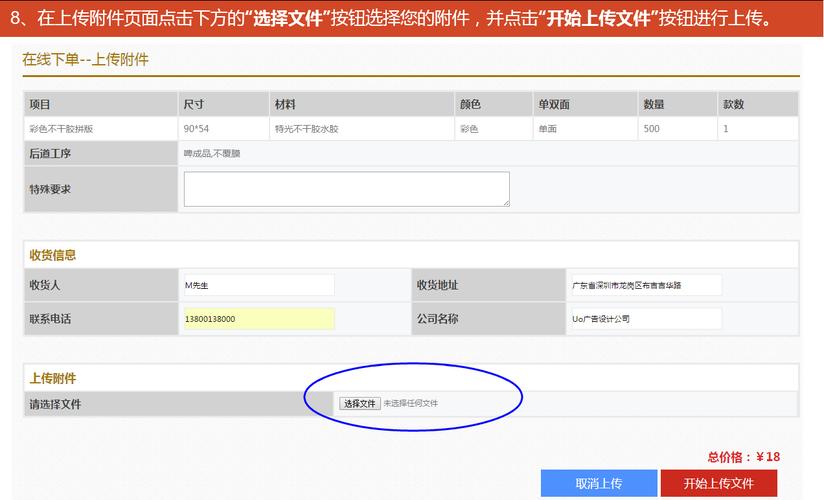Click the 收货地址 input field
The image size is (824, 500).
click(646, 285)
